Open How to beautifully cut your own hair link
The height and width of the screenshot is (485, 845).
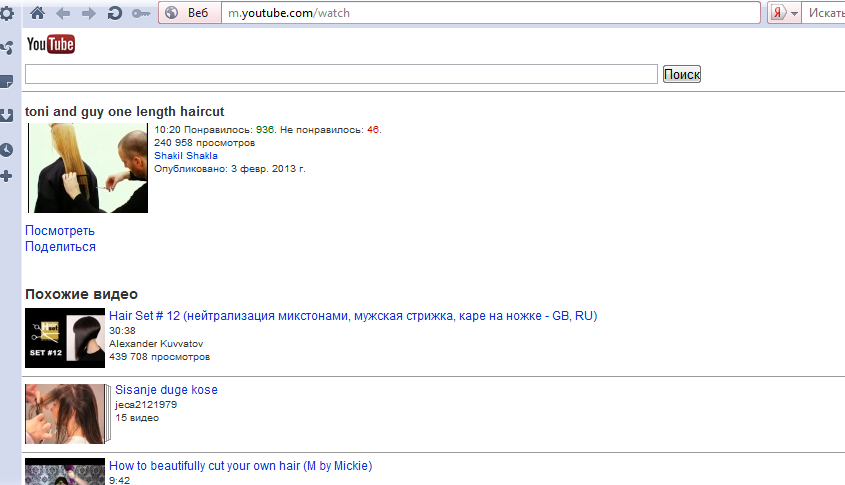[x=240, y=466]
